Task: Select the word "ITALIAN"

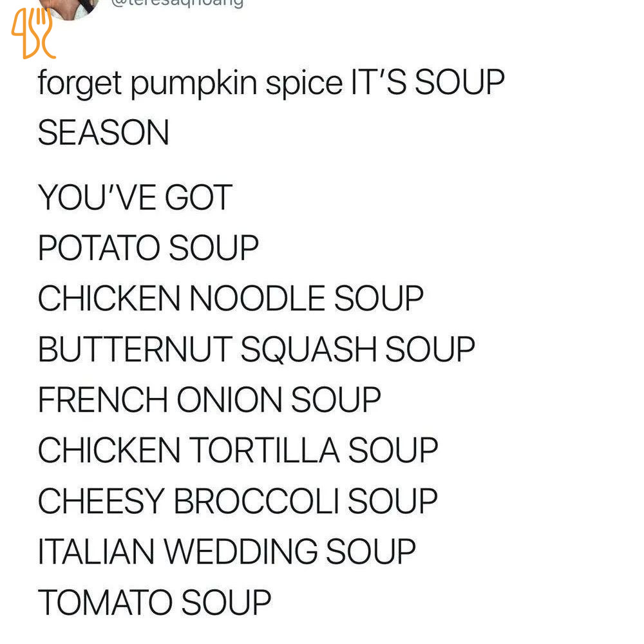Action: [x=96, y=552]
